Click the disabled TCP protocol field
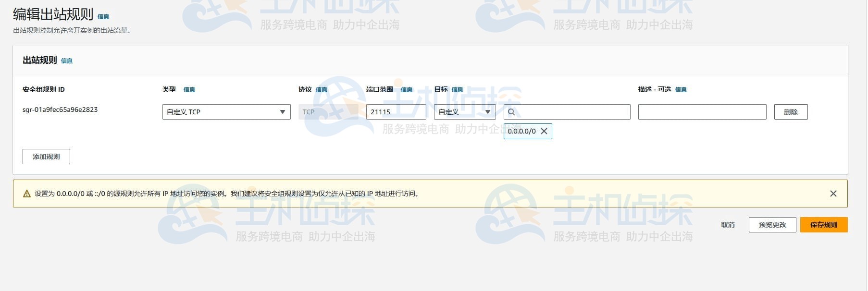The width and height of the screenshot is (868, 291). pyautogui.click(x=328, y=112)
